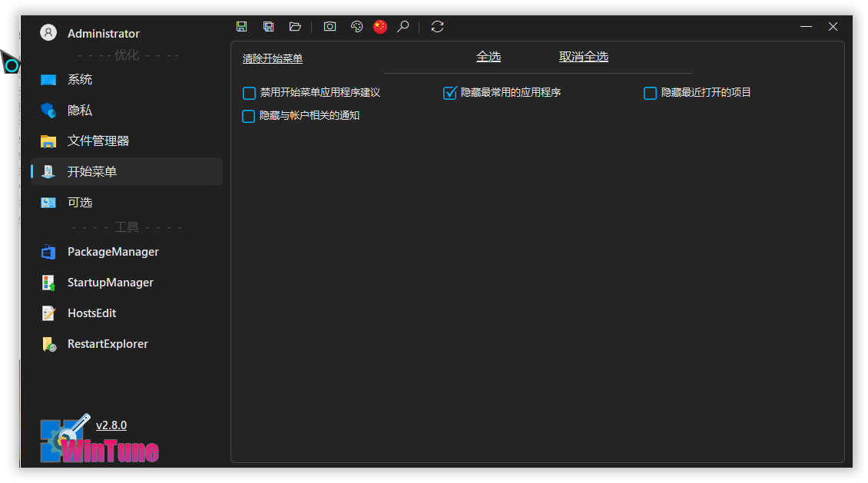Screen dimensions: 868x483
Task: Click the Save icon in the toolbar
Action: [241, 27]
